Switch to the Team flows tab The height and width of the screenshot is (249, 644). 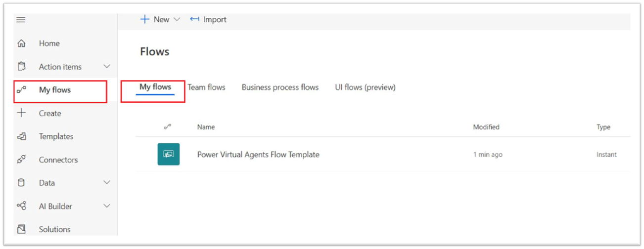coord(206,87)
